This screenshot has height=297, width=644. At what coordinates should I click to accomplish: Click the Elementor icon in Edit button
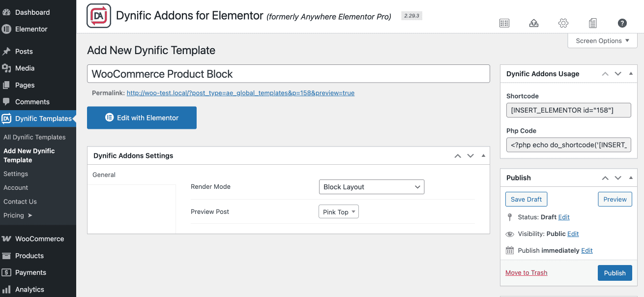click(109, 118)
